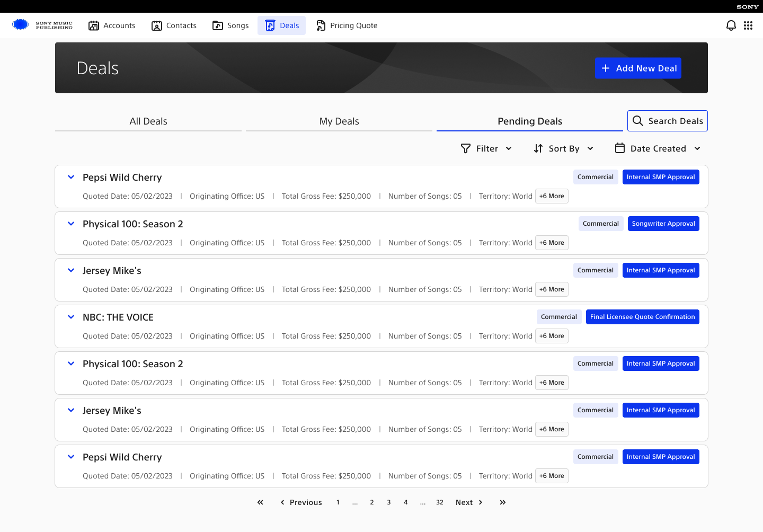763x532 pixels.
Task: Switch to the My Deals tab
Action: (339, 121)
